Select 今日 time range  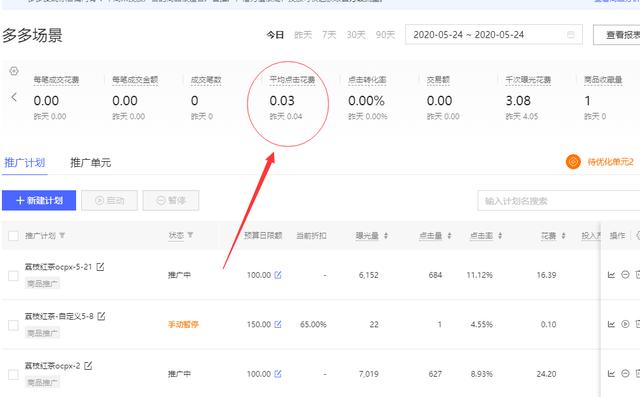[275, 35]
